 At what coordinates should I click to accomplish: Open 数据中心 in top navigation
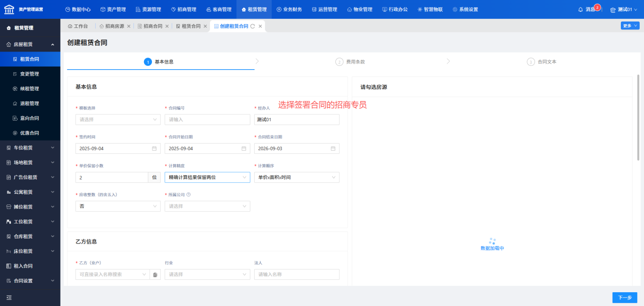click(x=78, y=9)
